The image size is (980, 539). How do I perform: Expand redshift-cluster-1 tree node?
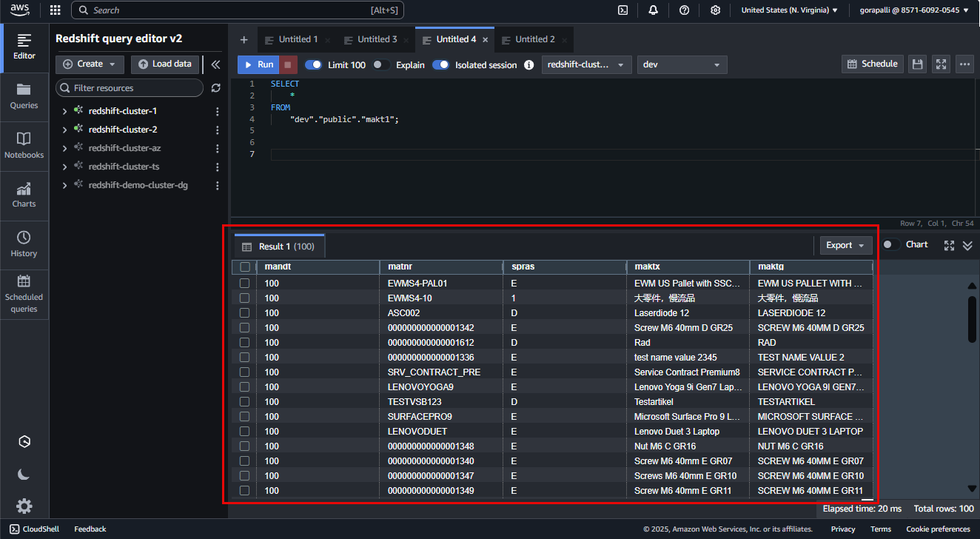[64, 111]
